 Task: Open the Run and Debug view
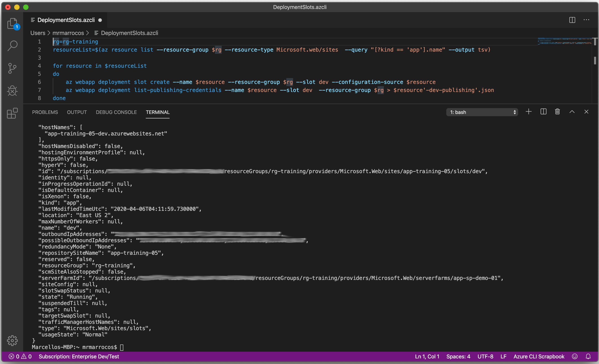point(12,91)
